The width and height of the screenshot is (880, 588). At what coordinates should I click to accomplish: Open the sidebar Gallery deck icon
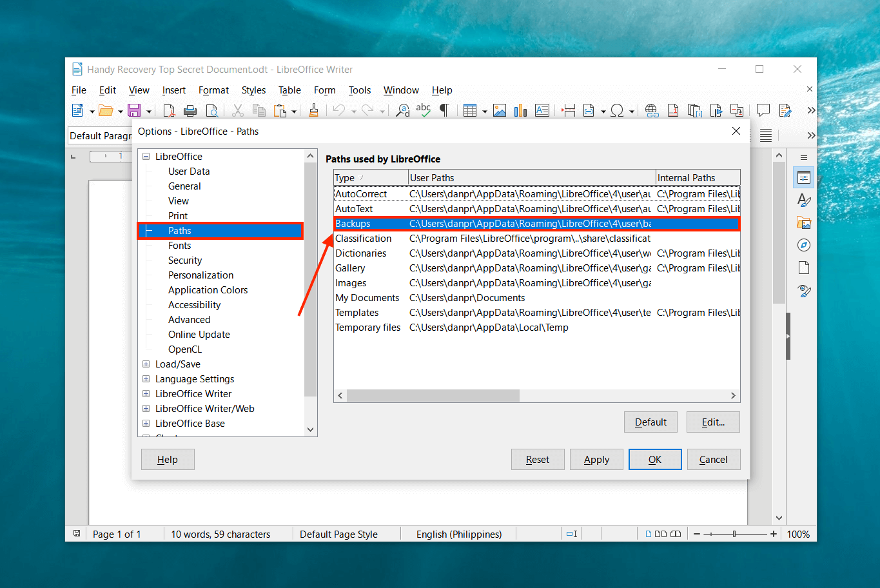point(804,222)
